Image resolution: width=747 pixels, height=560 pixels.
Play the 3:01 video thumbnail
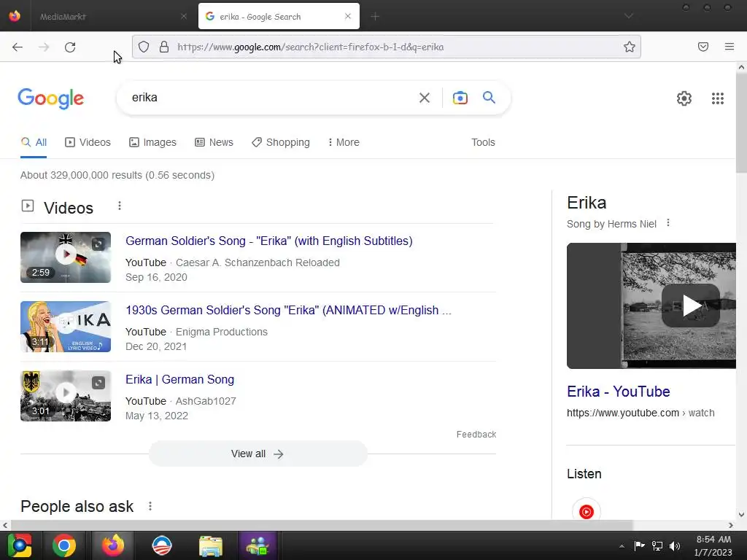click(66, 396)
